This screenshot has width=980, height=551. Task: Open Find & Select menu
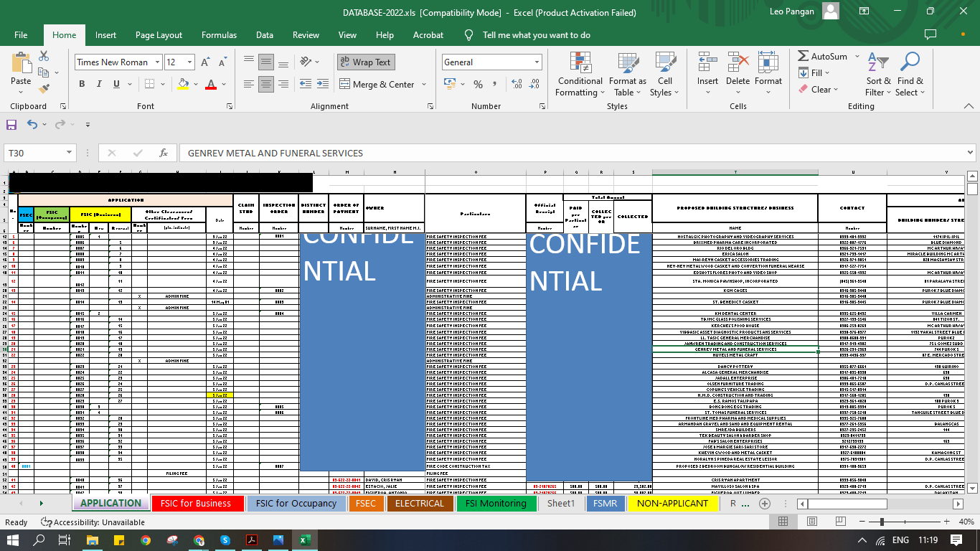tap(910, 74)
